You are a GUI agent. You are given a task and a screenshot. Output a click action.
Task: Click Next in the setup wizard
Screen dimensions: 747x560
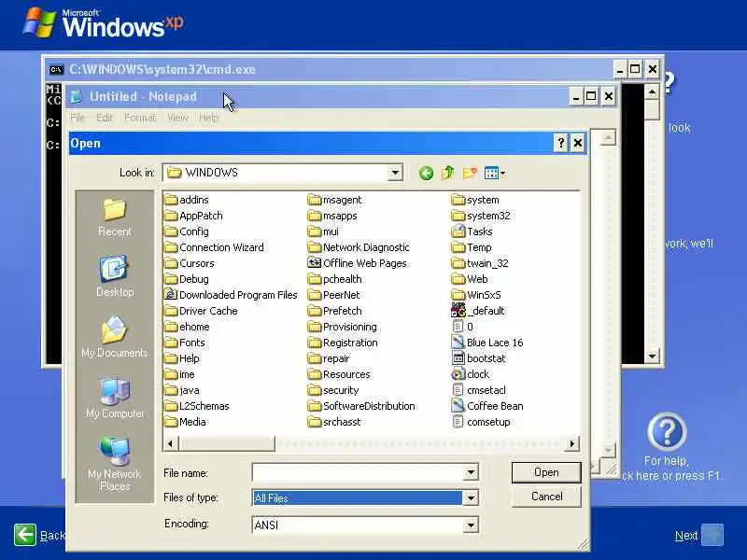point(698,535)
